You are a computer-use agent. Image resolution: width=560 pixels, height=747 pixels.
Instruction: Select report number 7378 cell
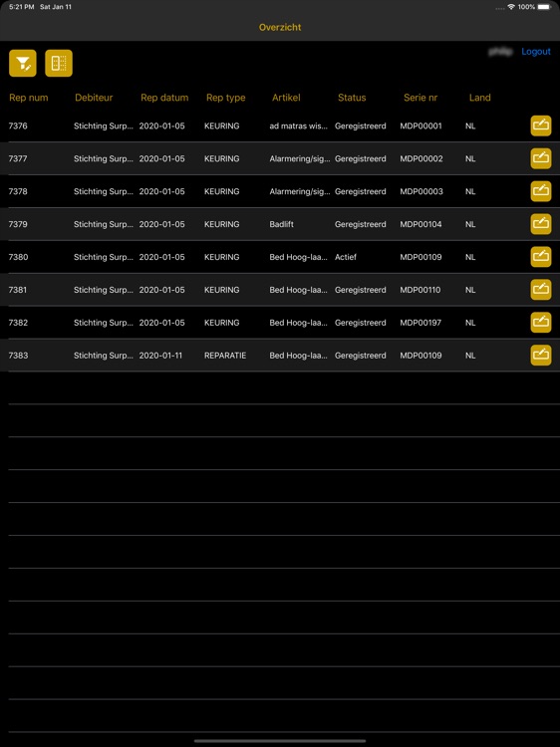coord(18,191)
